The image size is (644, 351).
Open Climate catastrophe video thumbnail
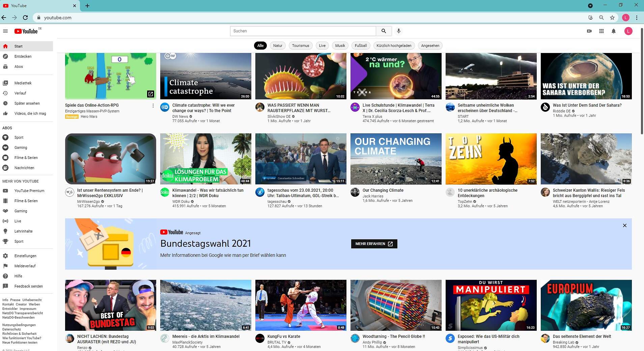coord(206,76)
